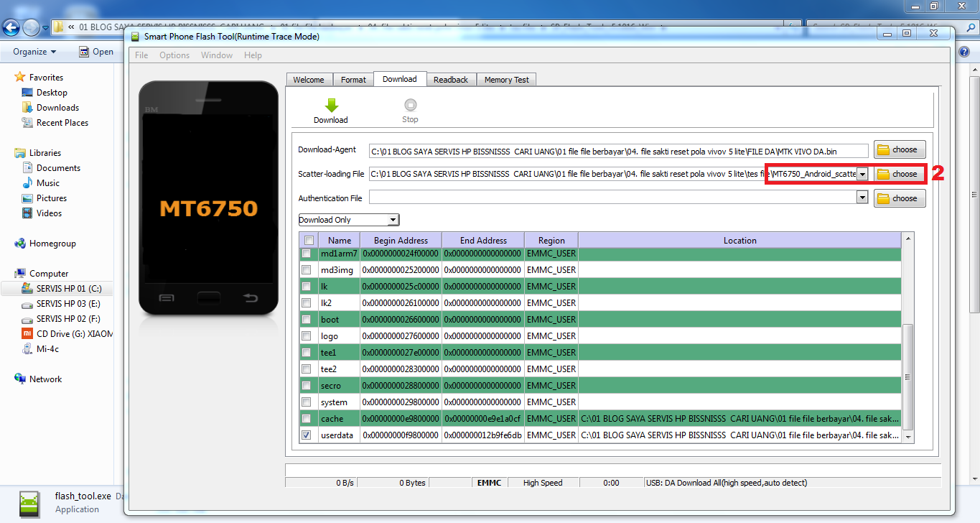Open the Window menu
The height and width of the screenshot is (523, 980).
click(217, 55)
